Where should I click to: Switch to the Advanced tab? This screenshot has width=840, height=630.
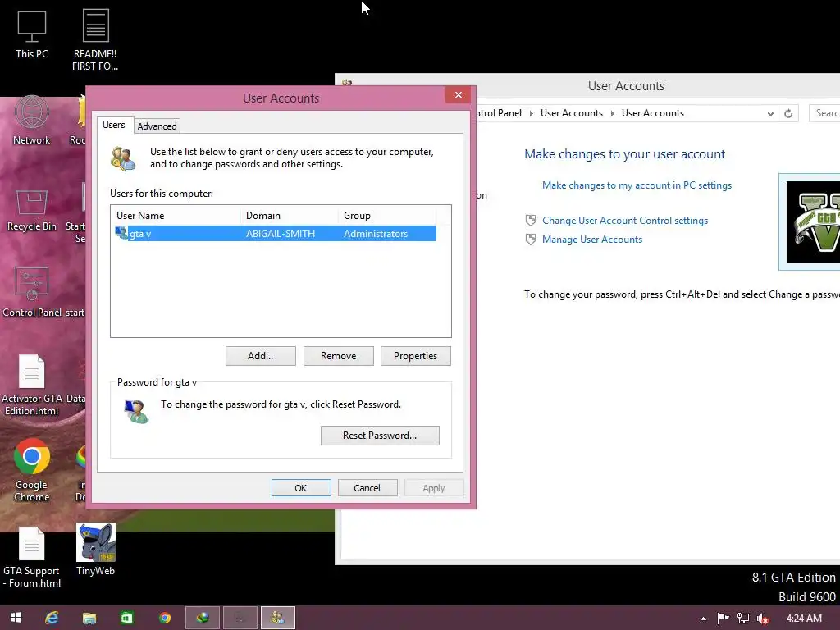pyautogui.click(x=157, y=126)
